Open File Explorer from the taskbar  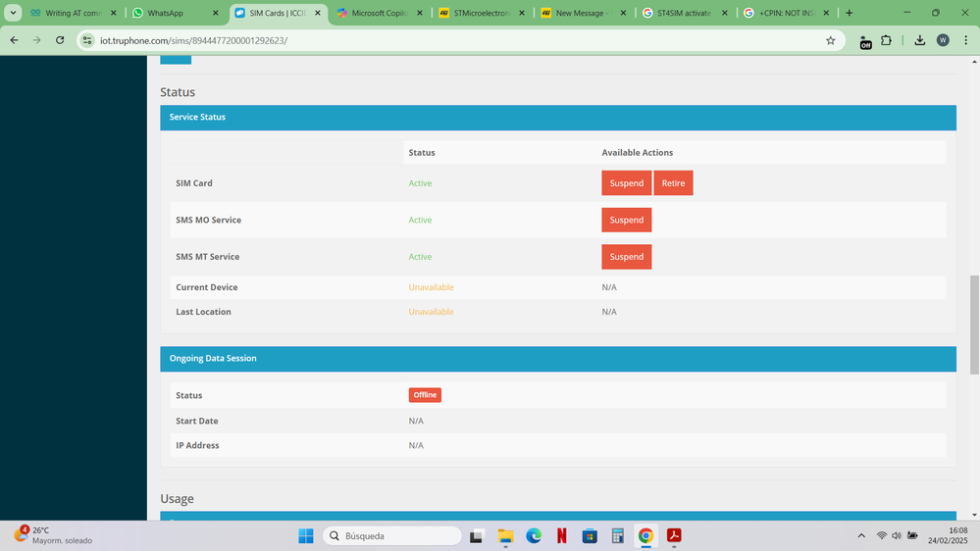point(505,535)
